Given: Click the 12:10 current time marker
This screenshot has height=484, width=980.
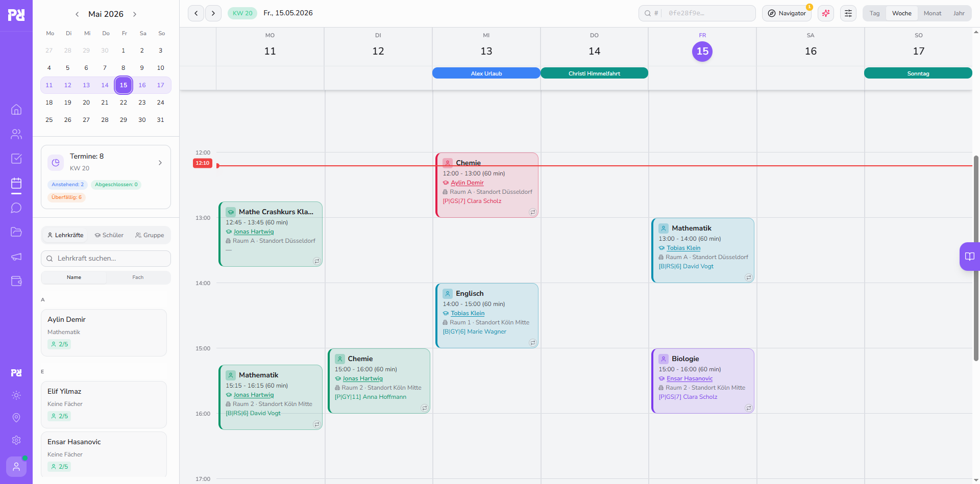Looking at the screenshot, I should click(202, 163).
